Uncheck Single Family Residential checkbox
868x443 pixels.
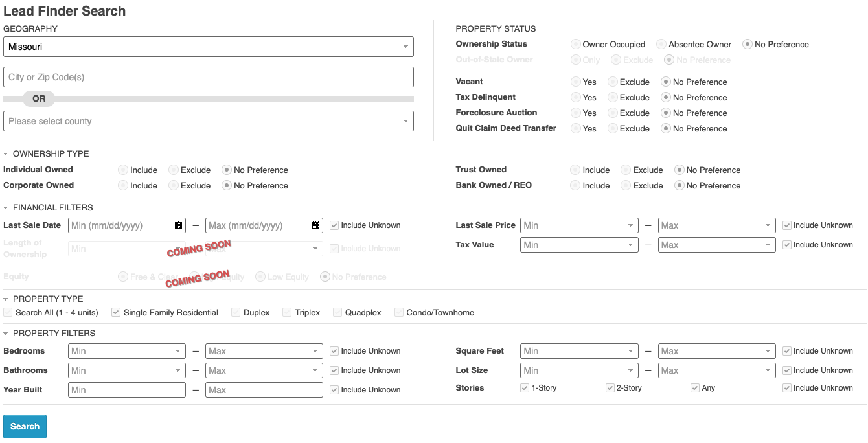click(116, 312)
